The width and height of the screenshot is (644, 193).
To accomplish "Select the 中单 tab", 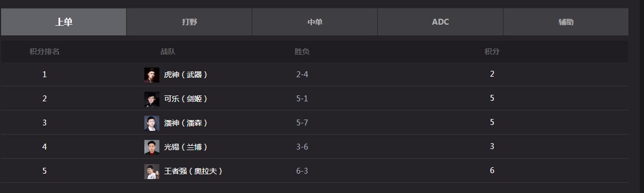I will (314, 22).
